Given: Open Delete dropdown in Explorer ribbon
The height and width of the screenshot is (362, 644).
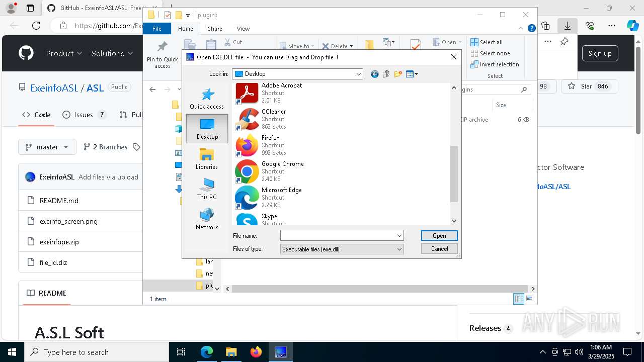Looking at the screenshot, I should pos(338,46).
